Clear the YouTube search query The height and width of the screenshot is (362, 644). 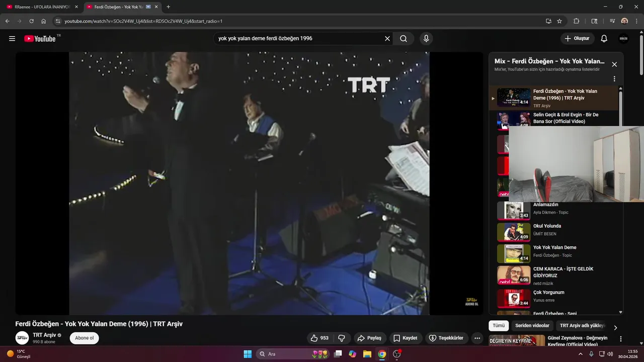coord(387,39)
